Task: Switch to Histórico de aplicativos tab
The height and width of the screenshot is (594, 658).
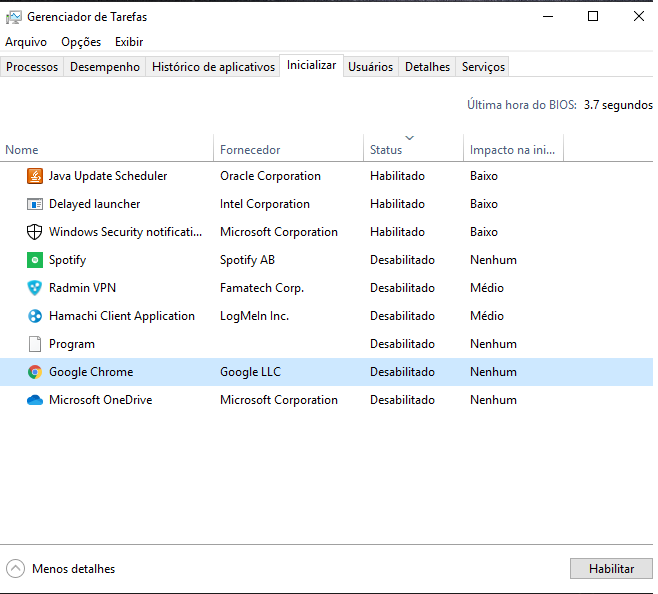Action: (213, 67)
